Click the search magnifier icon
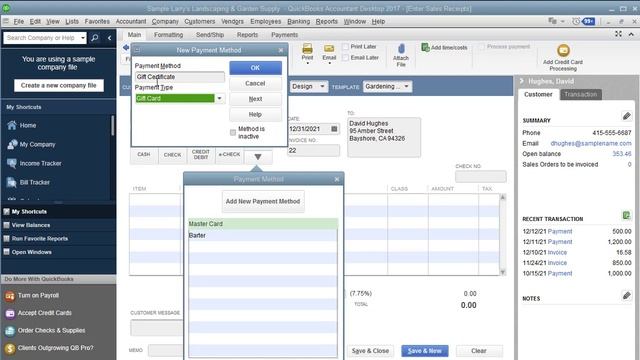Screen dimensions: 640x360 coord(95,38)
